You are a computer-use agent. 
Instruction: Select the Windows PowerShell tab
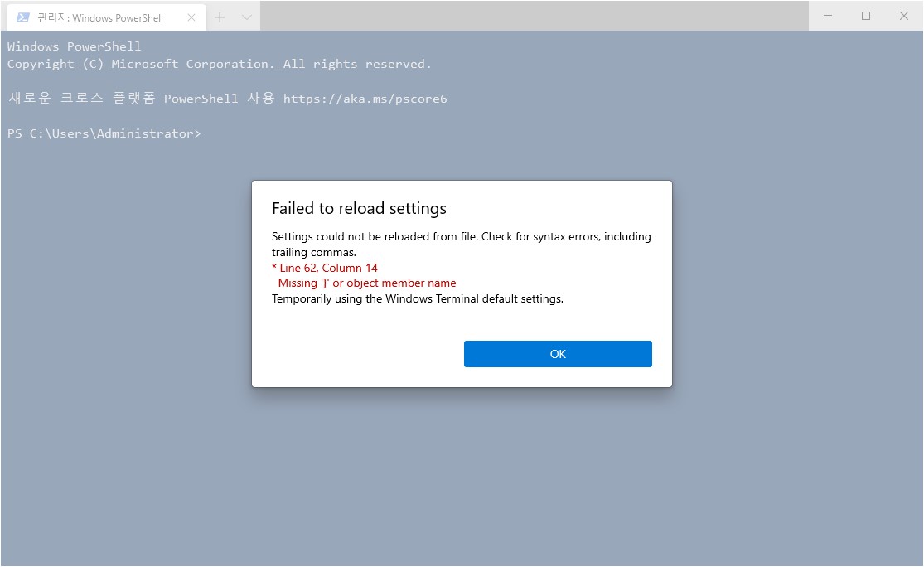[x=107, y=17]
